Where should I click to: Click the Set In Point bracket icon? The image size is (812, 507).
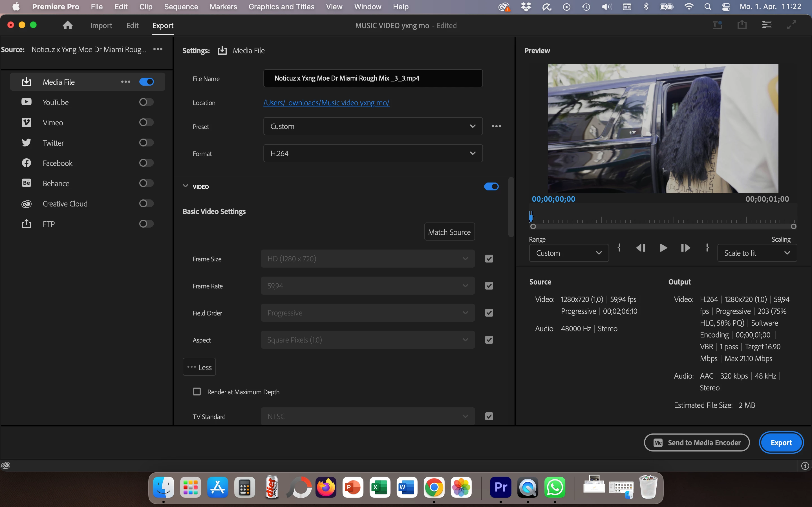pos(619,248)
